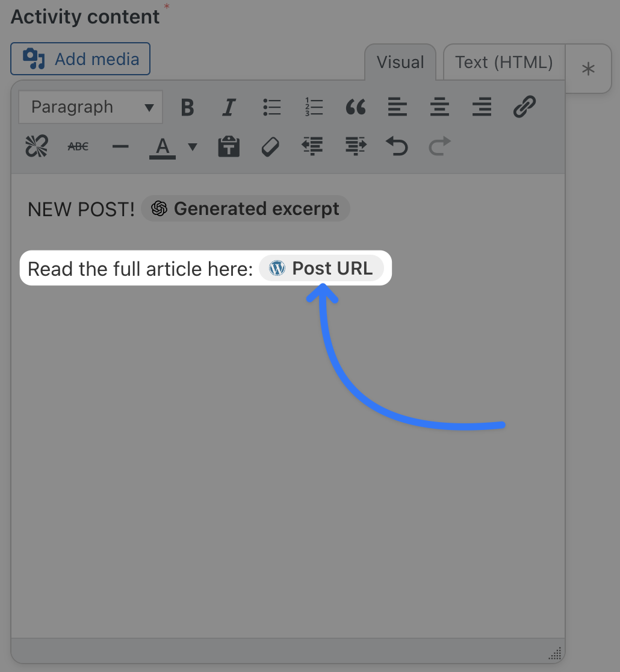Align text left
Screen dimensions: 620x672
pos(398,107)
